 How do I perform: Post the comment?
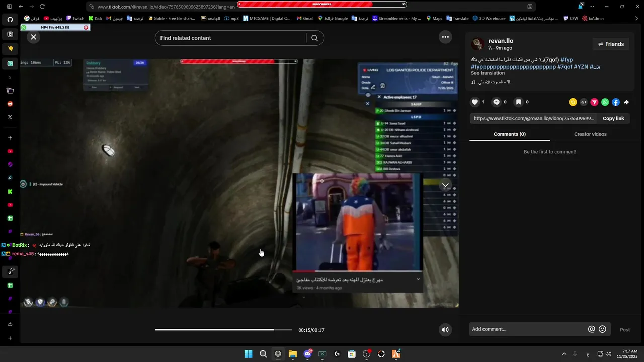(x=625, y=330)
